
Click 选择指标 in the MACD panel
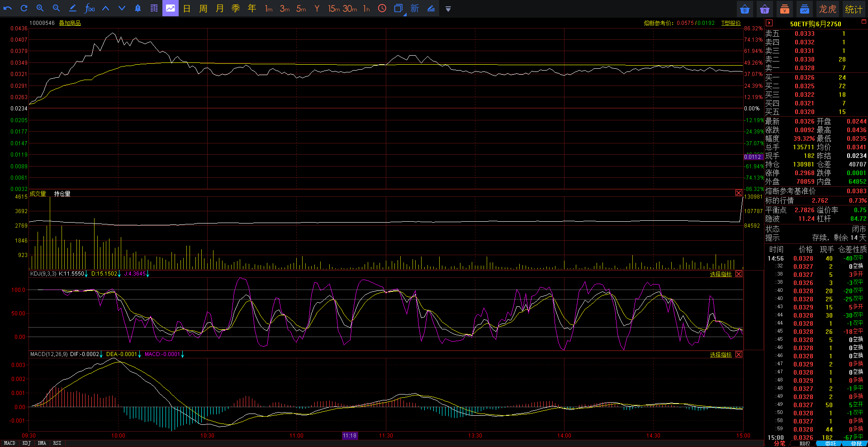coord(721,355)
